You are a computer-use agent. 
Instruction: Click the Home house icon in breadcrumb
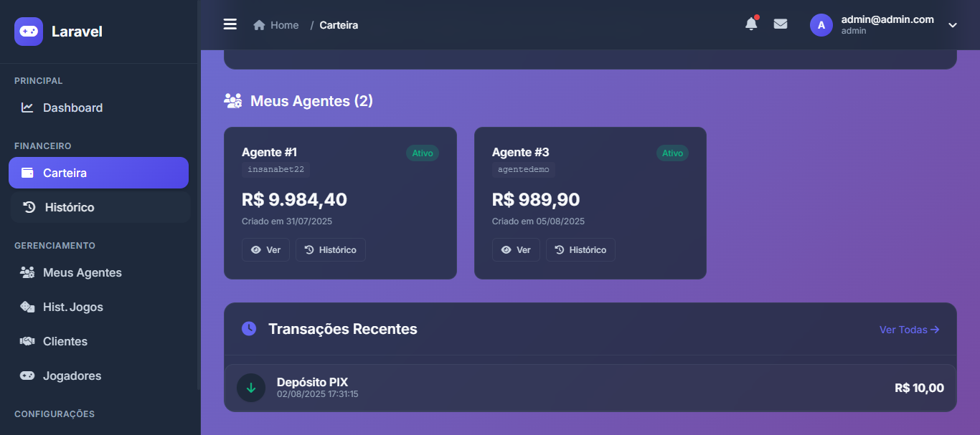pyautogui.click(x=258, y=24)
